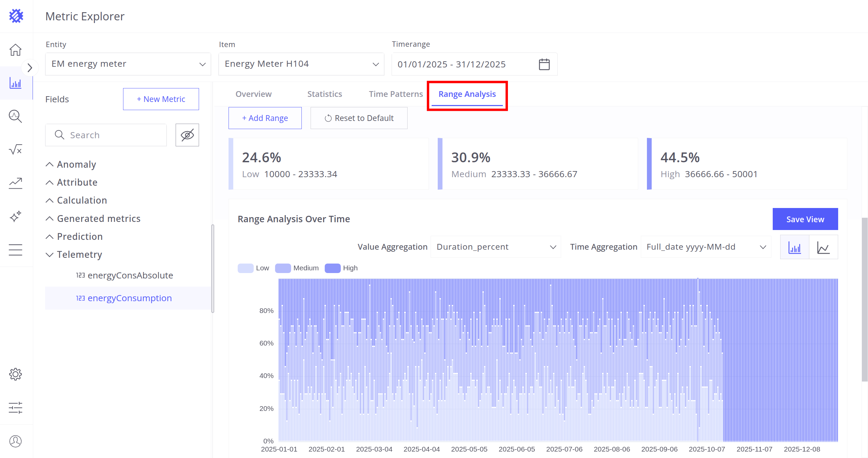Open the Entity dropdown EM energy meter
Viewport: 868px width, 458px height.
pyautogui.click(x=128, y=64)
